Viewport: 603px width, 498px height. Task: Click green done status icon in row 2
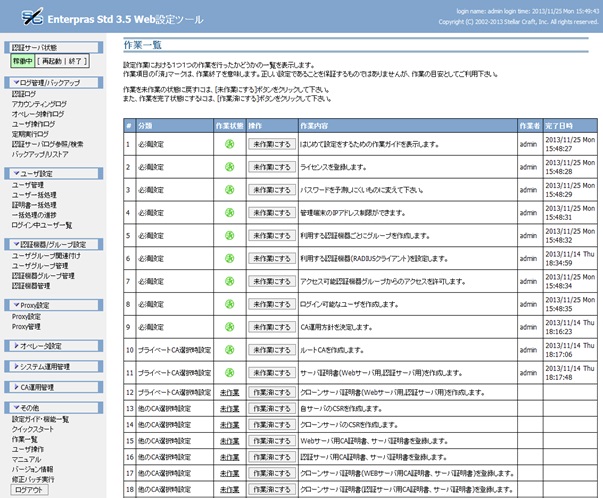coord(230,167)
